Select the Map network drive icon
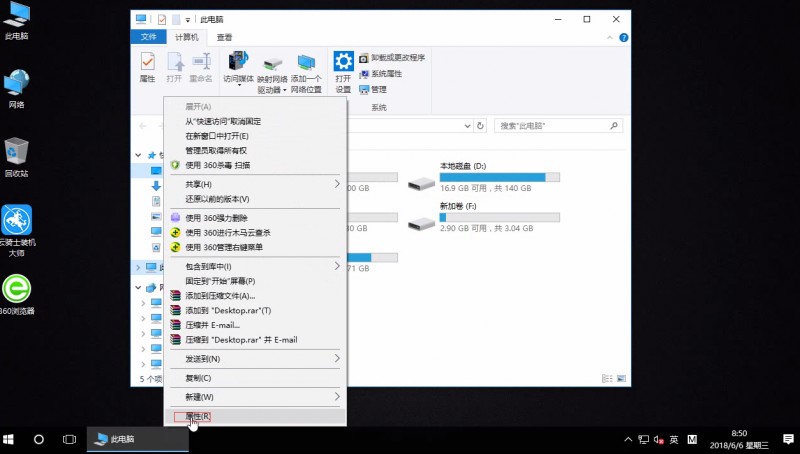Image resolution: width=800 pixels, height=454 pixels. (272, 74)
